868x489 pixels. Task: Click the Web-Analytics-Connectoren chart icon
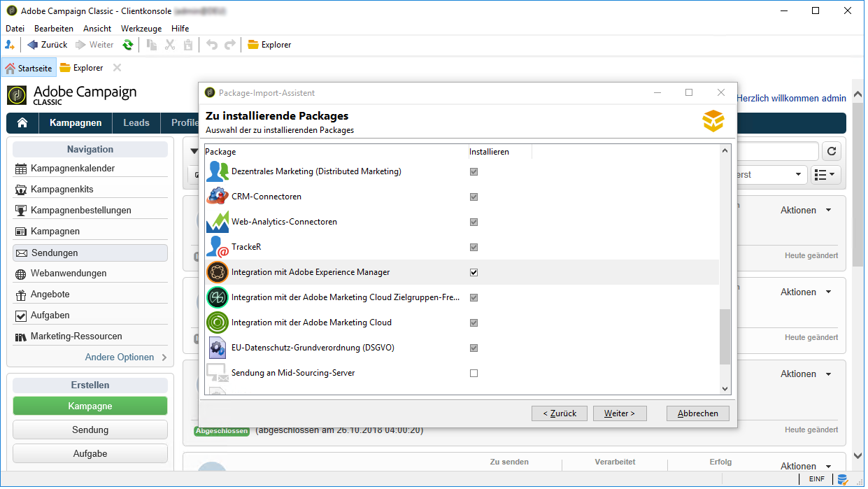pos(218,222)
